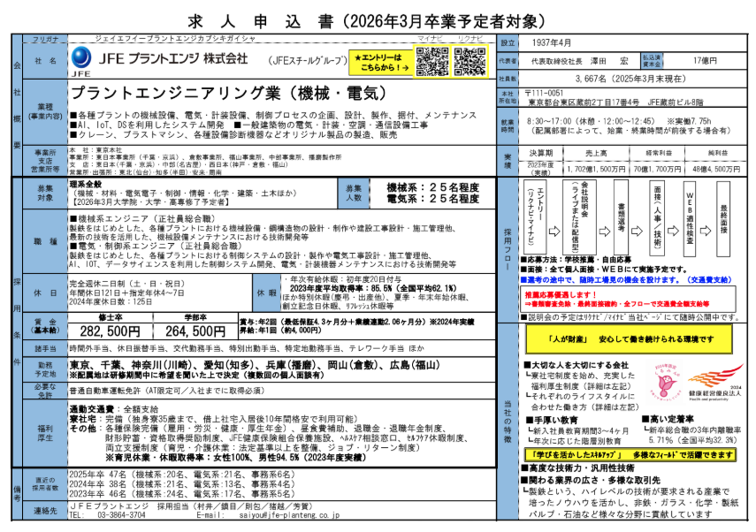Click the ■手厚い教育 heading
The height and width of the screenshot is (532, 756).
coord(551,420)
